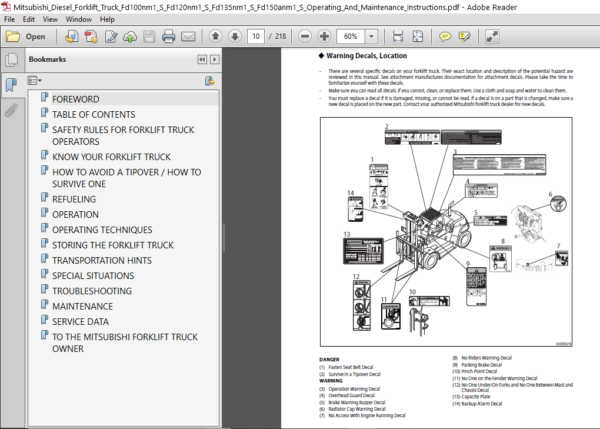Jump to SERVICE DATA bookmark

pos(80,321)
